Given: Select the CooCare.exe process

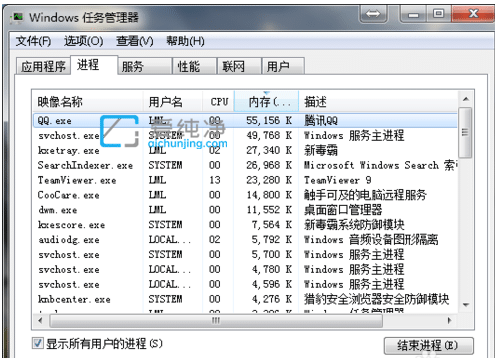Looking at the screenshot, I should click(245, 195).
